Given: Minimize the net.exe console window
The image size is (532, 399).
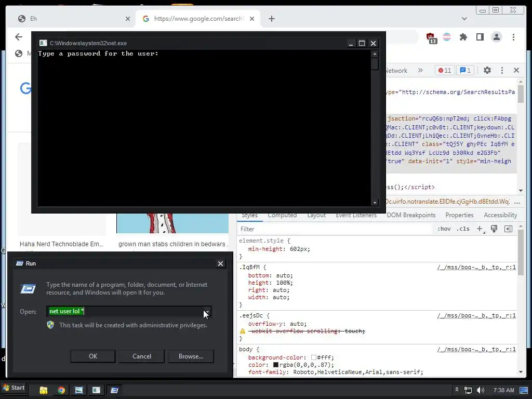Looking at the screenshot, I should coord(351,44).
